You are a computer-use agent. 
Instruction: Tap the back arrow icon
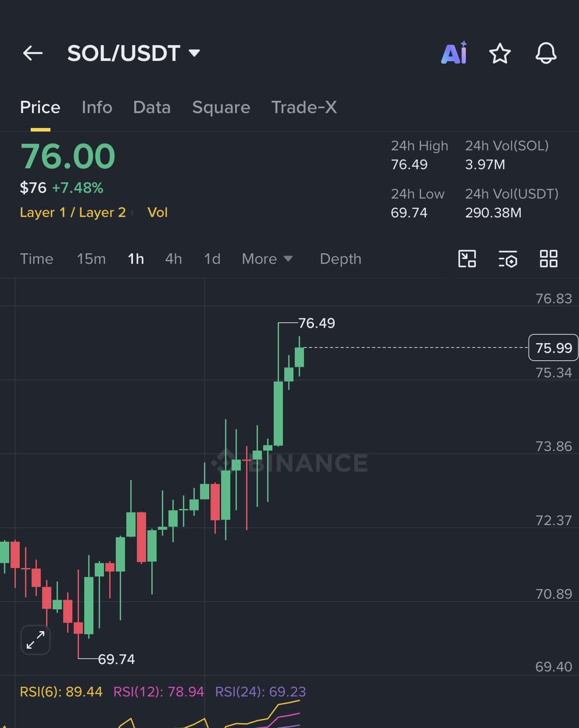[x=33, y=53]
